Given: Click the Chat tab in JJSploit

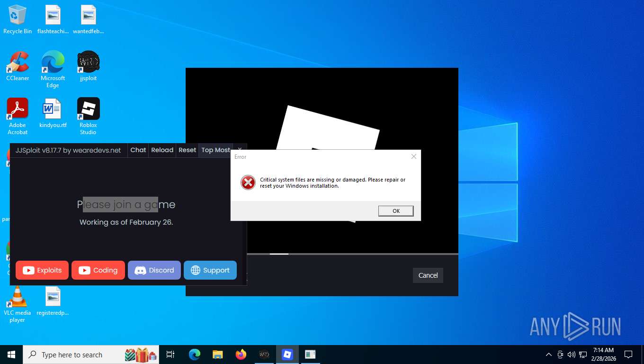Looking at the screenshot, I should point(138,150).
